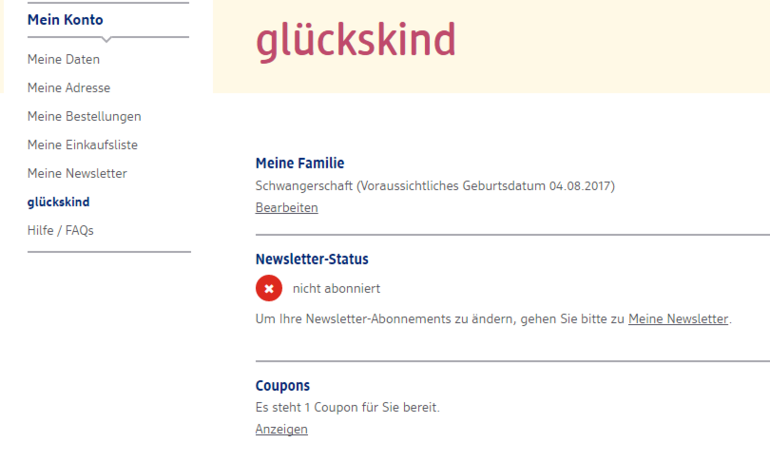
Task: Click the Schwangerschaft birth date text
Action: click(435, 186)
